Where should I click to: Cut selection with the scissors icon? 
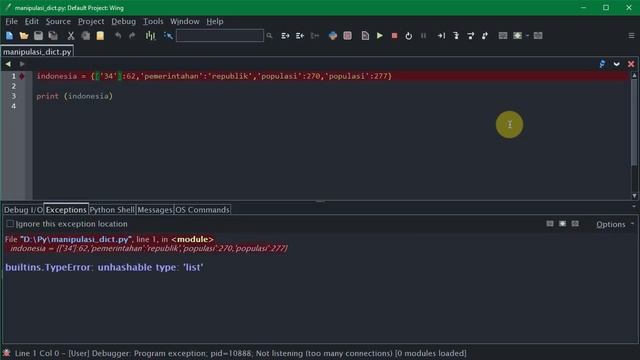tap(71, 36)
